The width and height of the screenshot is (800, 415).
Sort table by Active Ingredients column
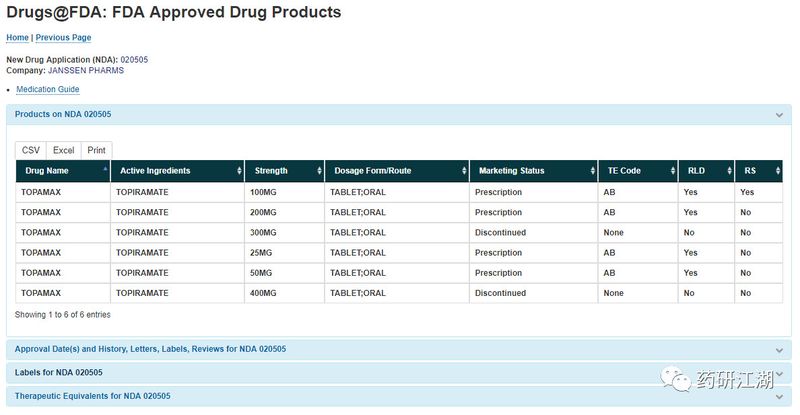[176, 171]
